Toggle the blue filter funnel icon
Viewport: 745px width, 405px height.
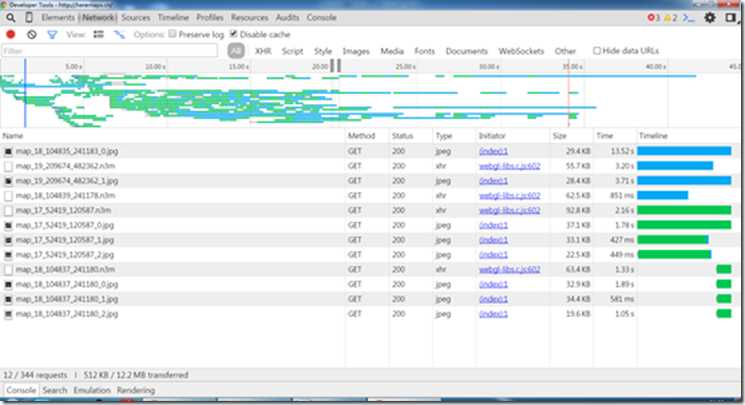(x=52, y=34)
